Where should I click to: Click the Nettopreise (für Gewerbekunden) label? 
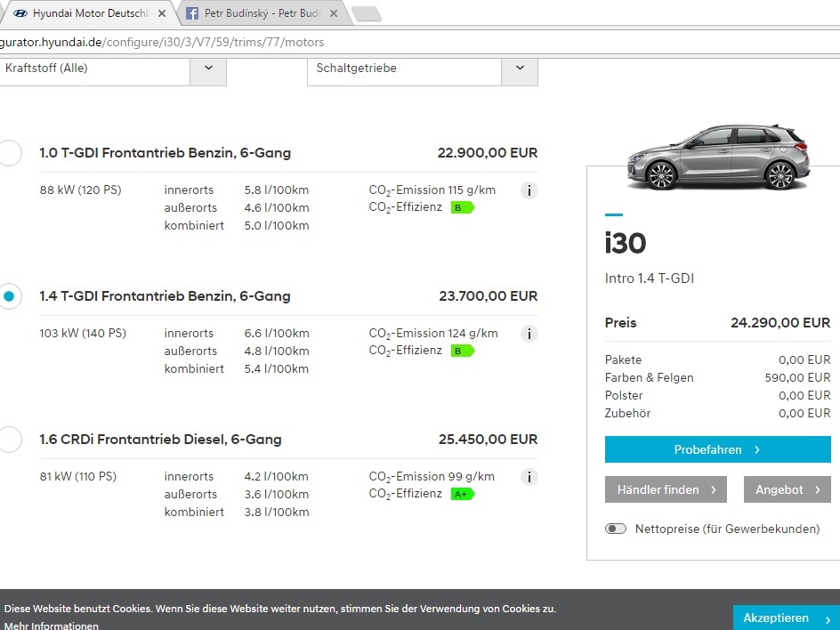pyautogui.click(x=728, y=529)
